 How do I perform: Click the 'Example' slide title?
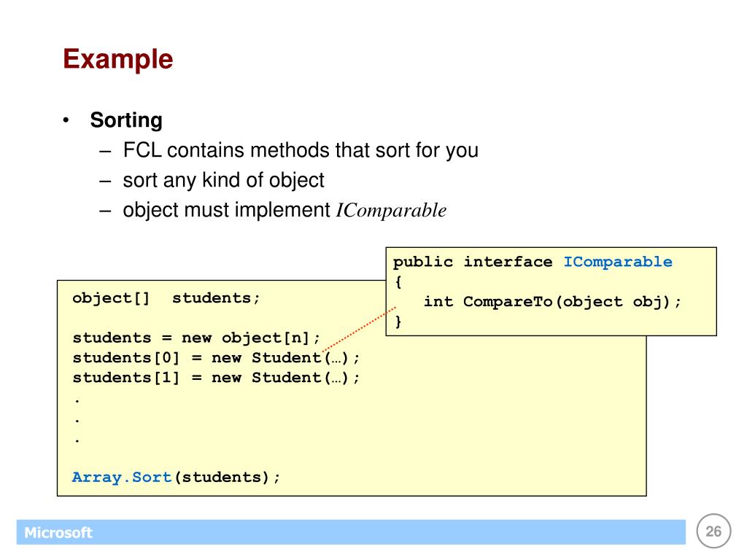pos(117,60)
